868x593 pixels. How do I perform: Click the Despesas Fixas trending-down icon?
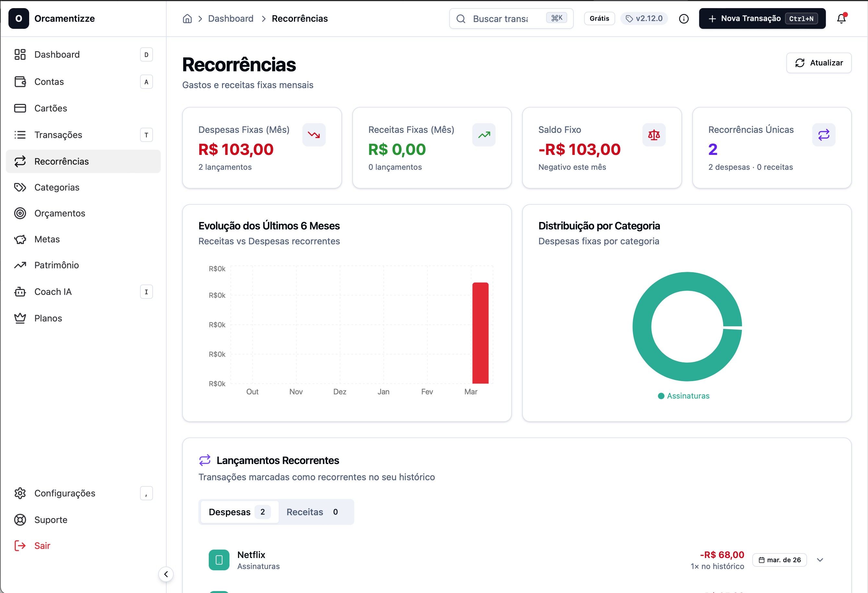(314, 135)
